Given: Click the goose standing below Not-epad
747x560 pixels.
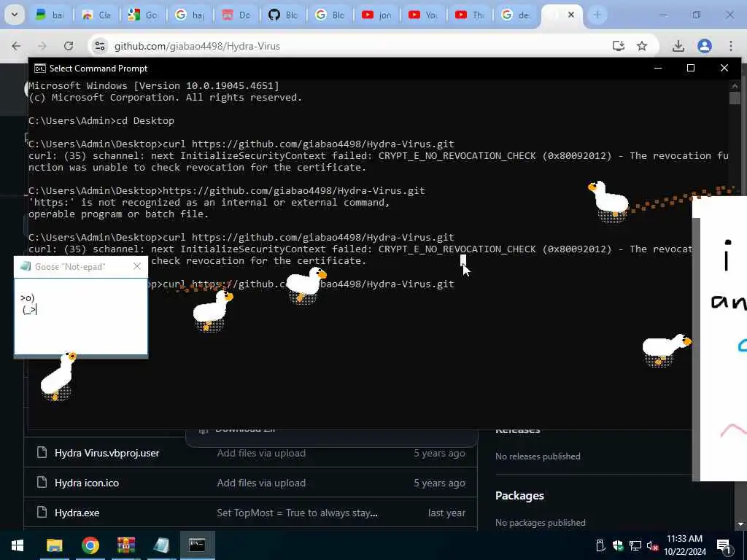Looking at the screenshot, I should click(x=58, y=376).
